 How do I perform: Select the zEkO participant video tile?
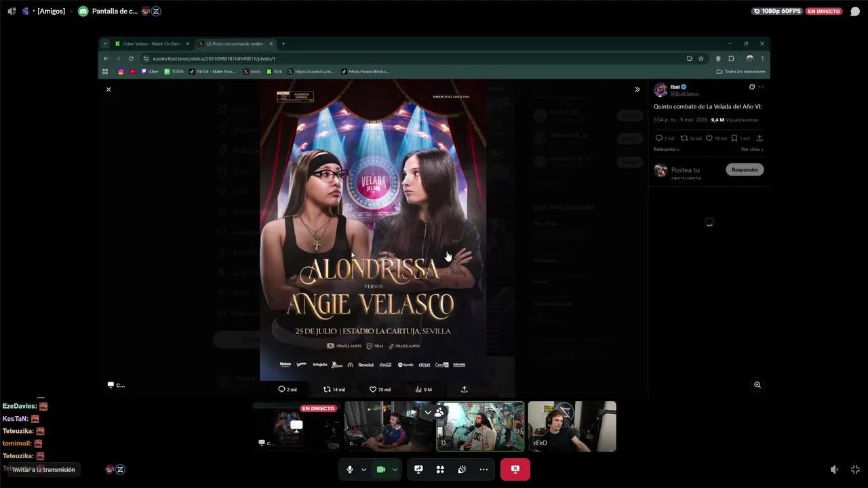pyautogui.click(x=572, y=426)
